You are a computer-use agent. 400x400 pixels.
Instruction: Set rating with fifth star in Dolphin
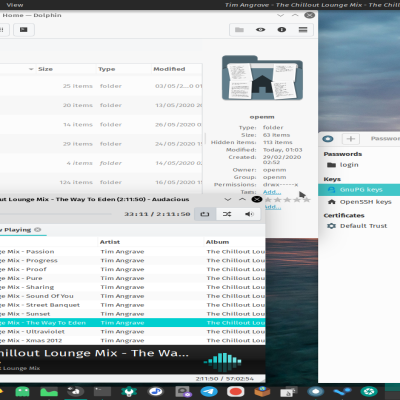coord(307,200)
